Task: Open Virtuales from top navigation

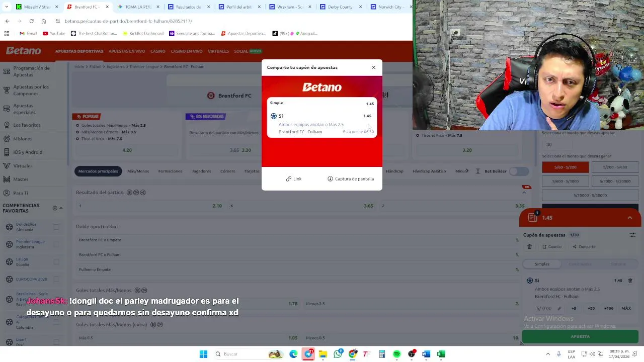Action: click(x=218, y=51)
